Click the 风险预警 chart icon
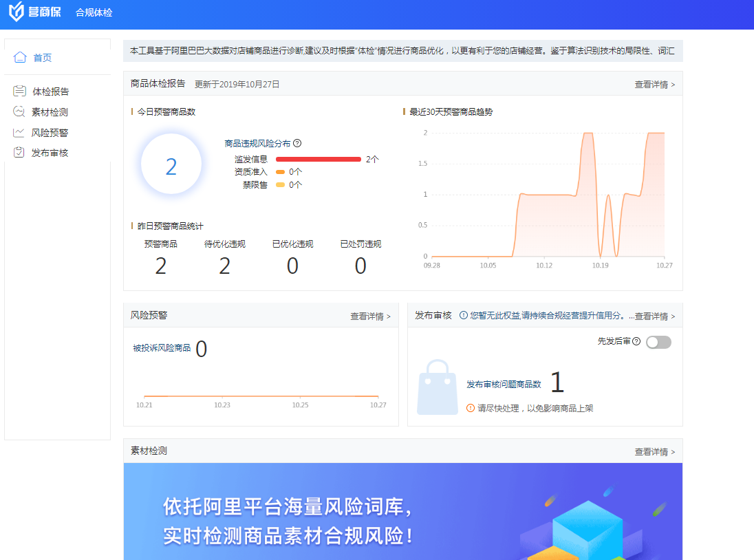The image size is (754, 560). [x=20, y=133]
